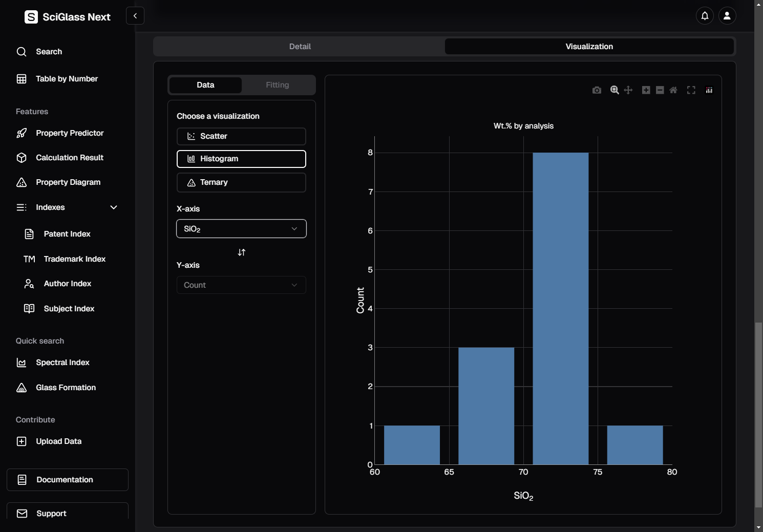Open the X-axis SiO2 dropdown

[x=241, y=229]
